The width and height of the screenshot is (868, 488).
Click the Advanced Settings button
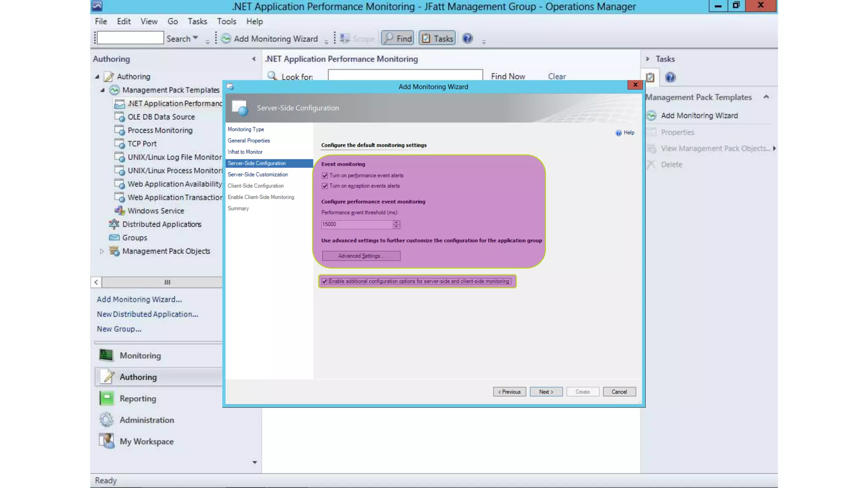(361, 256)
